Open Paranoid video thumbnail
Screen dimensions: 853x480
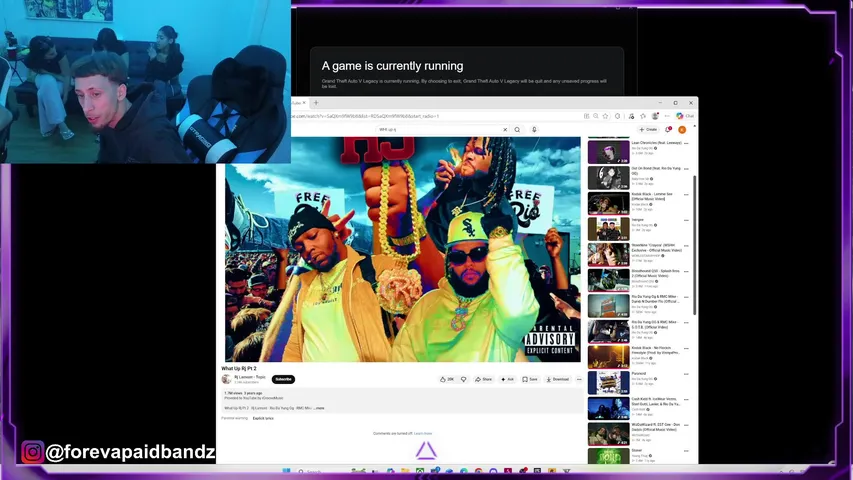click(x=608, y=383)
